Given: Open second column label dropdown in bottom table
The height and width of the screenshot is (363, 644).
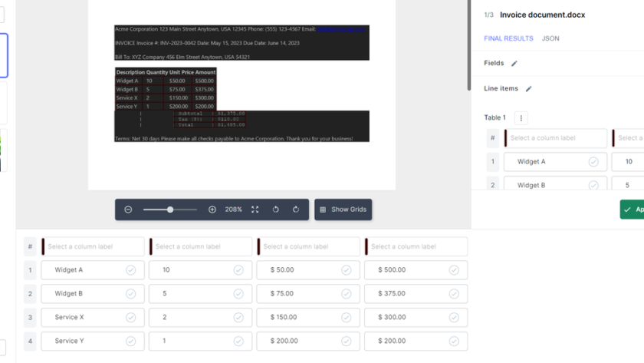Looking at the screenshot, I should 201,247.
